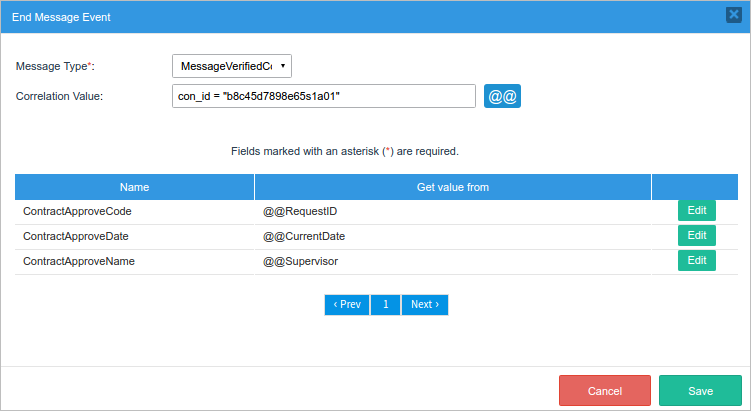
Task: Go to the previous page with Prev
Action: [x=346, y=304]
